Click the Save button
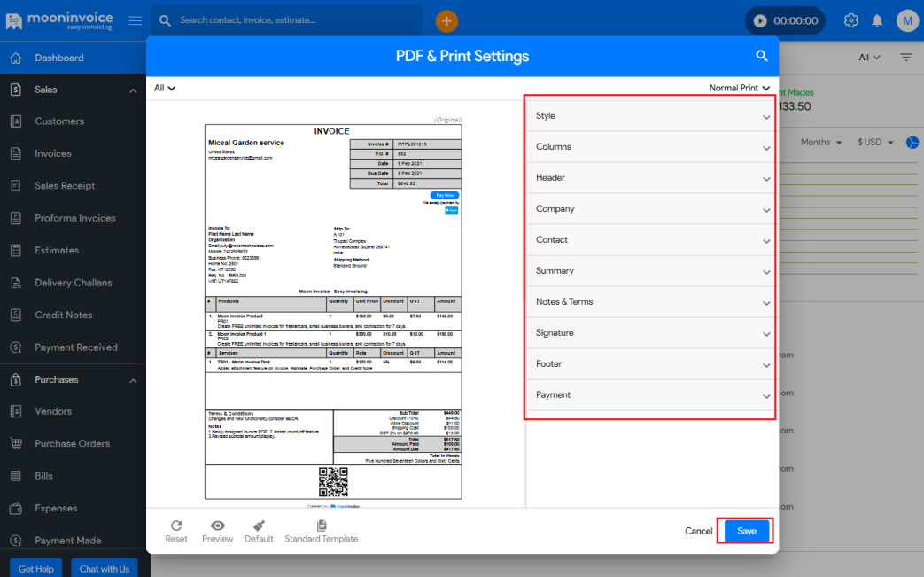 click(x=746, y=531)
